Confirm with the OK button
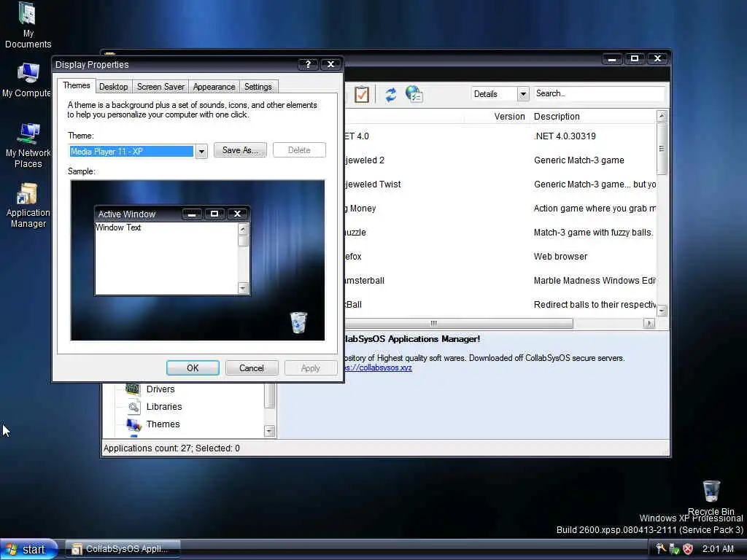The image size is (747, 560). [193, 368]
